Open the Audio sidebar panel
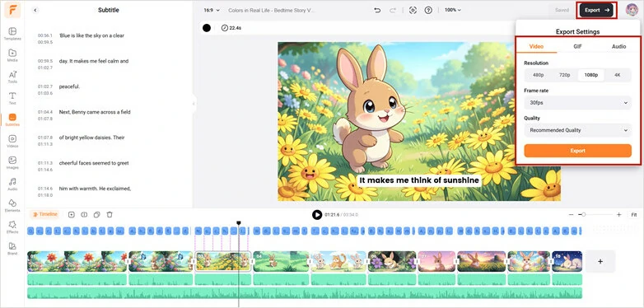The image size is (644, 308). [x=12, y=184]
